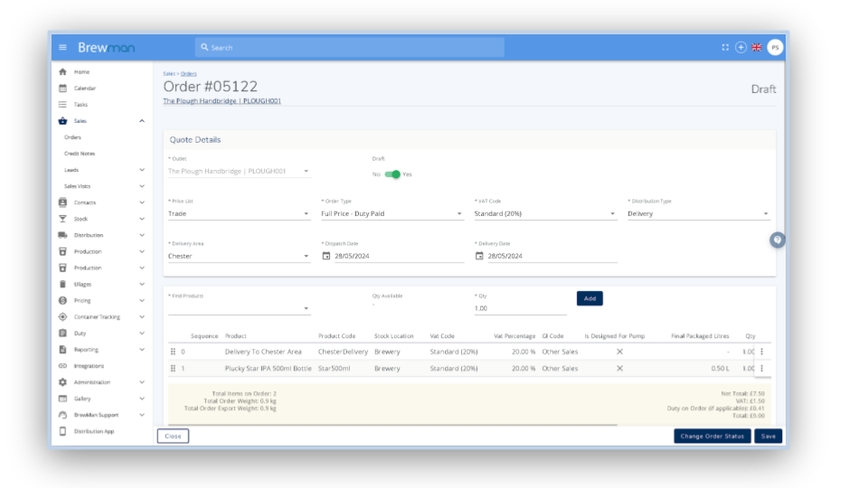Expand the Container Tracking menu
This screenshot has width=868, height=488.
tap(142, 317)
